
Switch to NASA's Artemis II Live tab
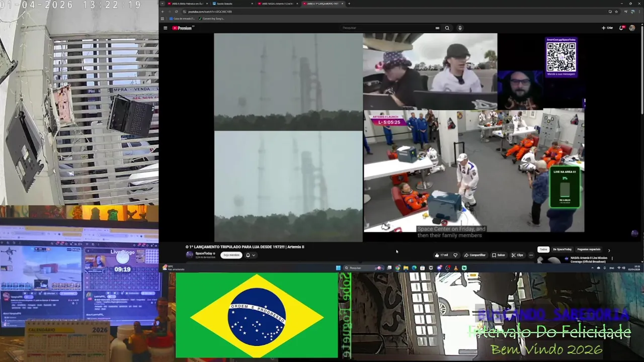point(277,4)
